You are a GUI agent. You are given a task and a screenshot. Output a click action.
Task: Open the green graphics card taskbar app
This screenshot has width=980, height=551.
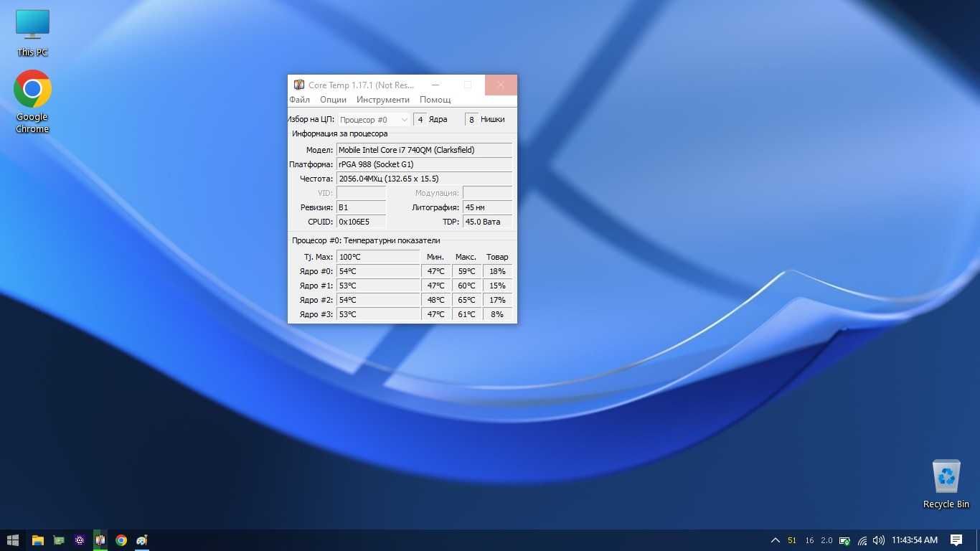point(59,540)
